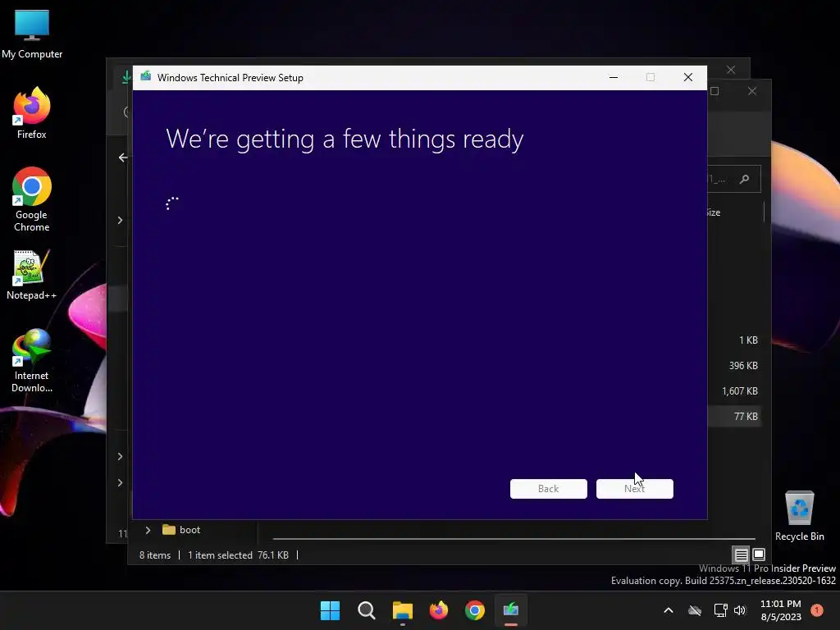Click the Back button in Setup

pyautogui.click(x=548, y=489)
